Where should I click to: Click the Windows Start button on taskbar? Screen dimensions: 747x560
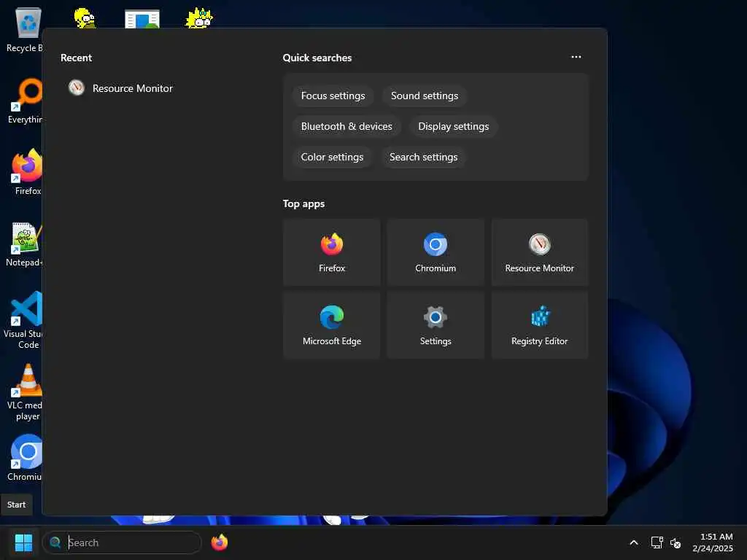click(23, 542)
